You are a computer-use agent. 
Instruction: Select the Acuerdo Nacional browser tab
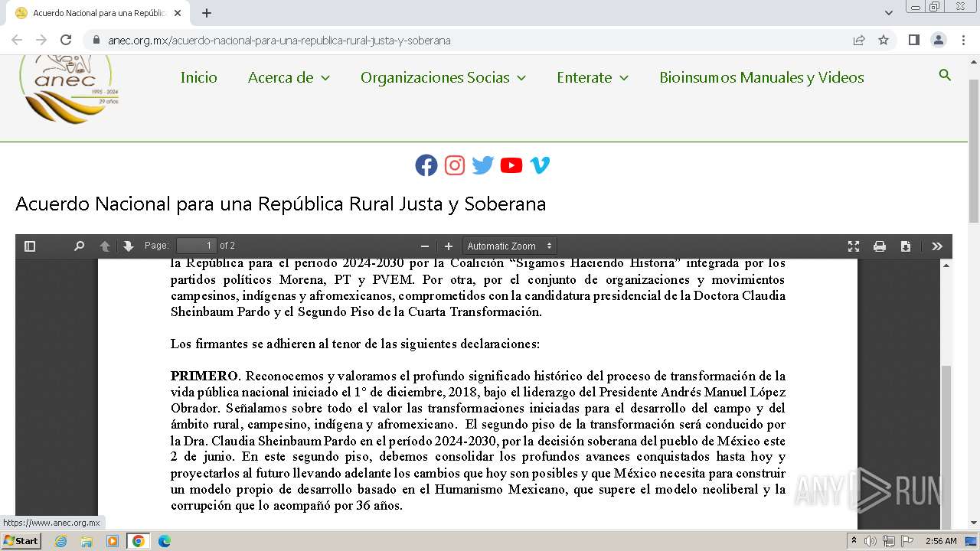point(100,13)
